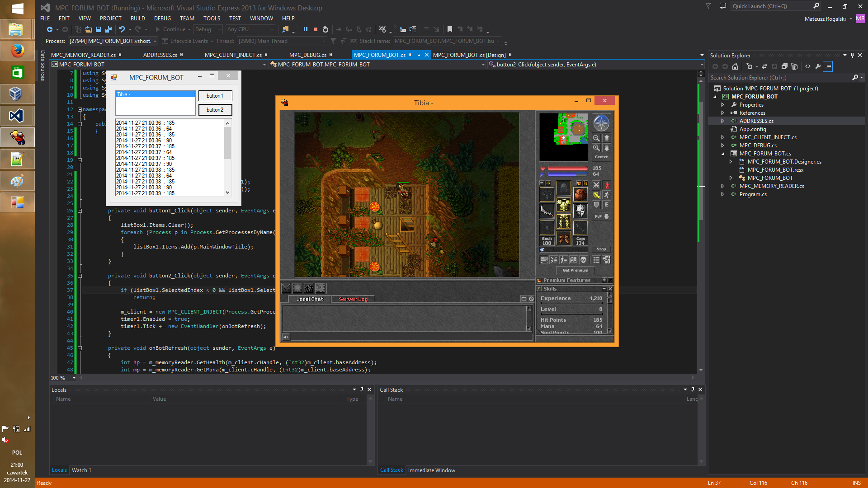Viewport: 868px width, 488px height.
Task: Open the DEBUG menu
Action: [x=162, y=19]
